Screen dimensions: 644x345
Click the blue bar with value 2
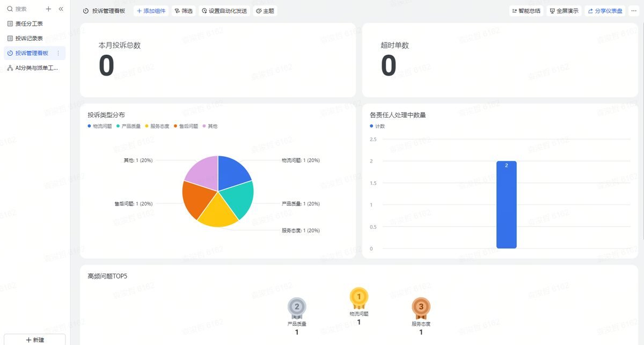point(506,204)
